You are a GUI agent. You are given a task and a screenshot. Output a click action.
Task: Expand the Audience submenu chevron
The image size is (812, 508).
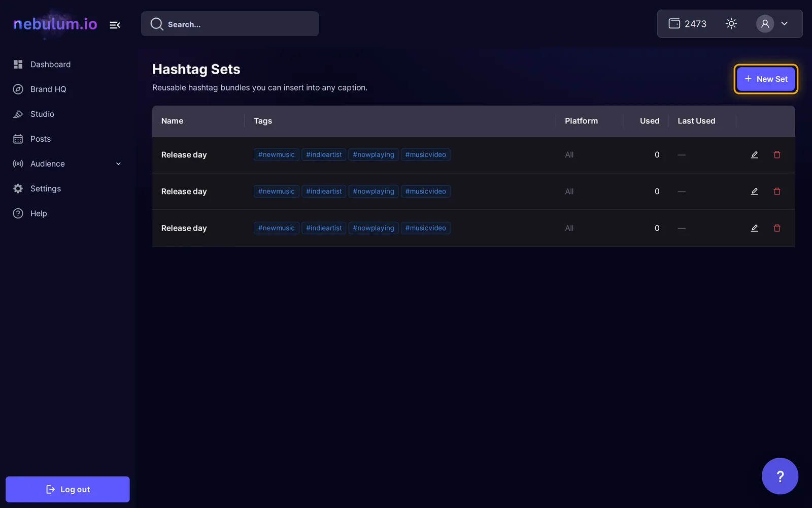[x=118, y=164]
